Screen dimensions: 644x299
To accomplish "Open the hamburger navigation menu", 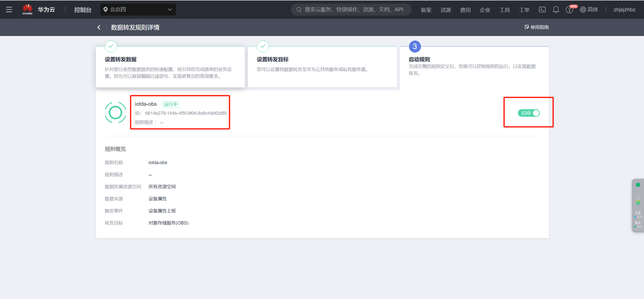I will pos(9,10).
